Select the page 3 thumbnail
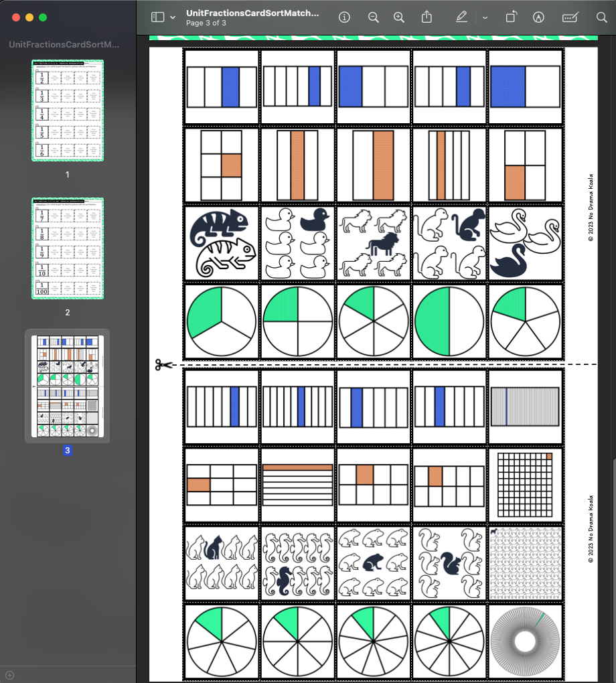This screenshot has height=683, width=616. coord(66,385)
